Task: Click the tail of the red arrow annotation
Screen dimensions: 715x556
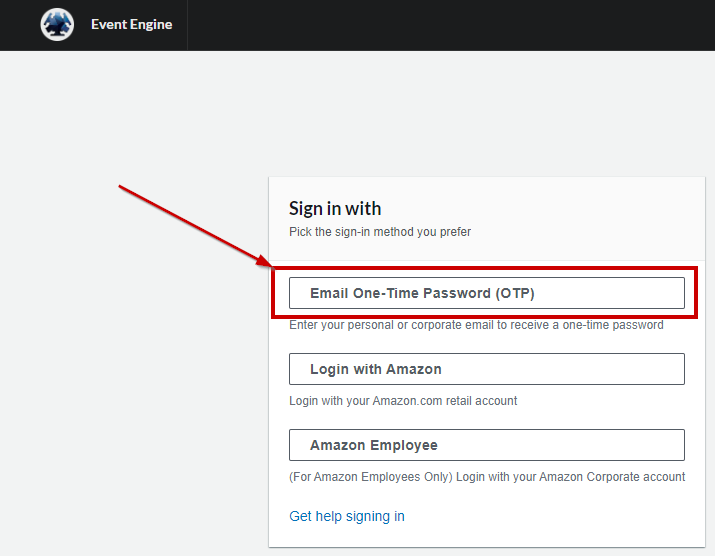Action: coord(122,187)
